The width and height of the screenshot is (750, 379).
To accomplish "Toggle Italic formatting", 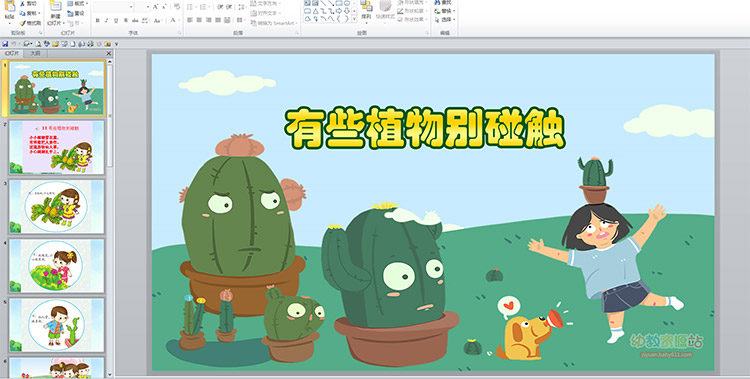I will pos(107,21).
